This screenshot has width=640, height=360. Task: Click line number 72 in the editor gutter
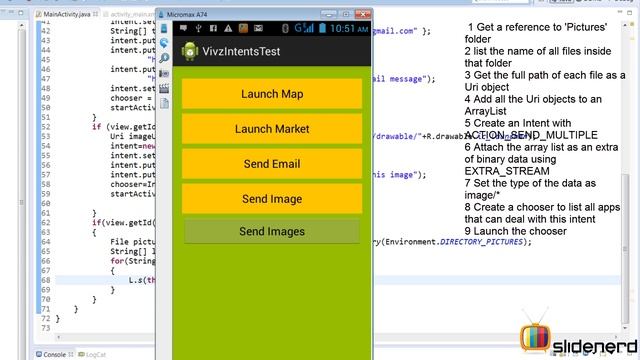pyautogui.click(x=46, y=318)
